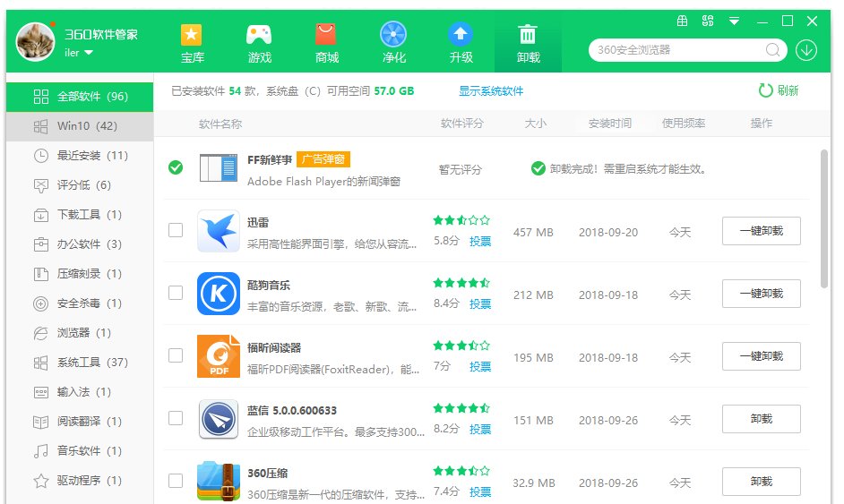This screenshot has height=504, width=844.
Task: Click the skin grid icon in title bar
Action: (x=708, y=21)
